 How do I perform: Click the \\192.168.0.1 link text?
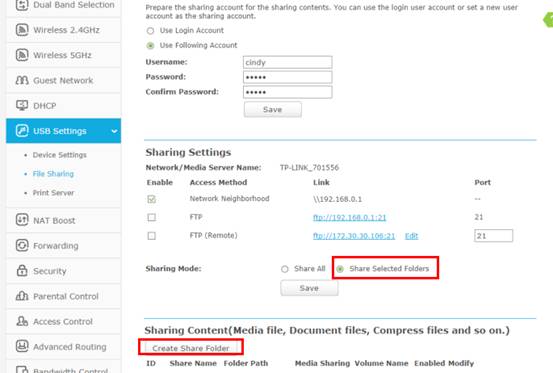point(338,199)
